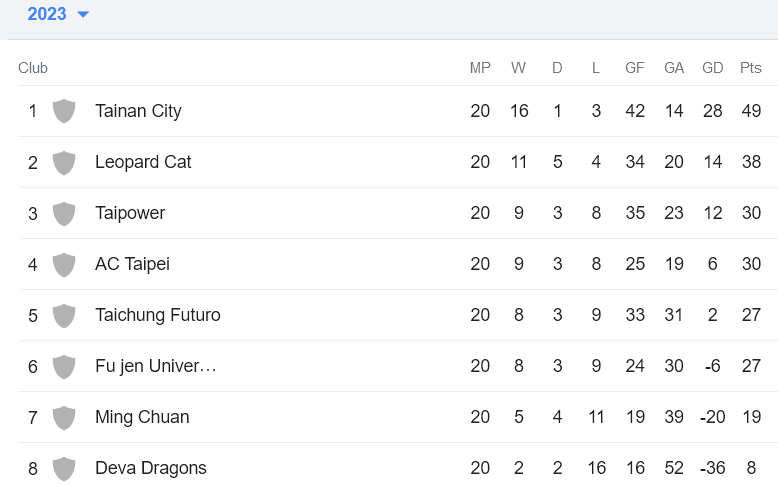The image size is (778, 499).
Task: Click Taipower's club shield icon
Action: (64, 213)
